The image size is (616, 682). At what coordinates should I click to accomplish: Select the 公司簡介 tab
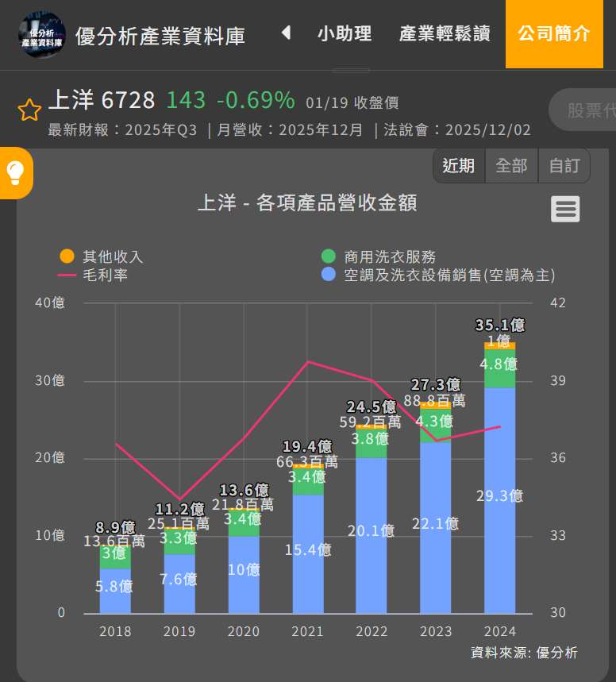[553, 34]
